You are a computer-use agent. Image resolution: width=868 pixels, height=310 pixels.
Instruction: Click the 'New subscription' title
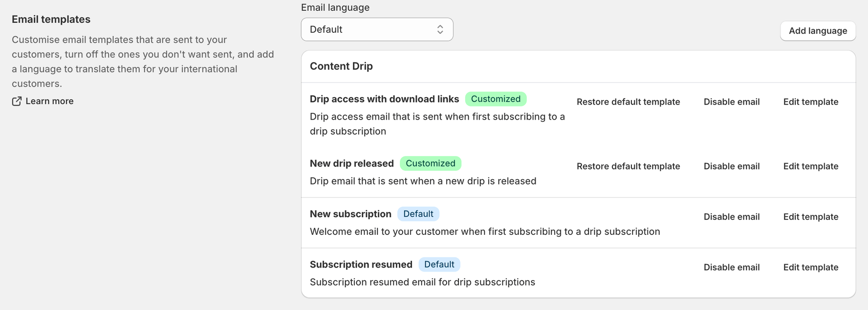(x=350, y=214)
